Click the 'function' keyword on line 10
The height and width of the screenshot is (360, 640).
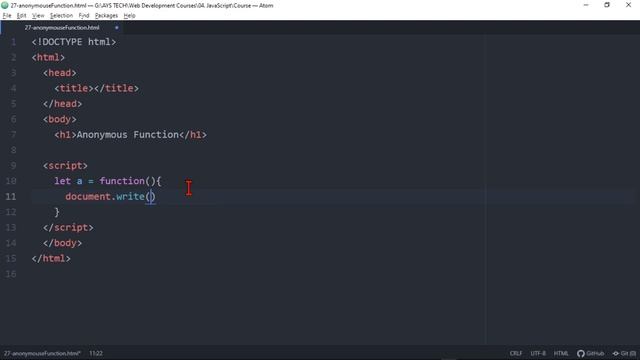click(x=122, y=181)
